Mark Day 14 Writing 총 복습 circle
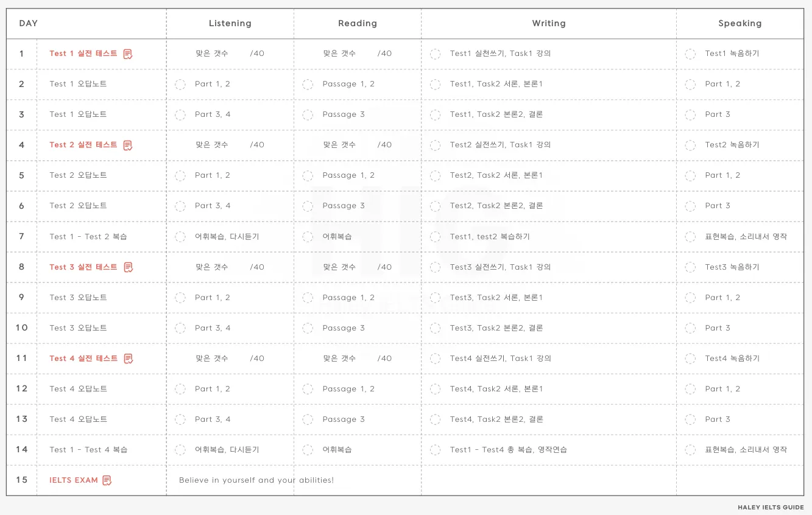Viewport: 812px width, 515px height. pyautogui.click(x=435, y=450)
